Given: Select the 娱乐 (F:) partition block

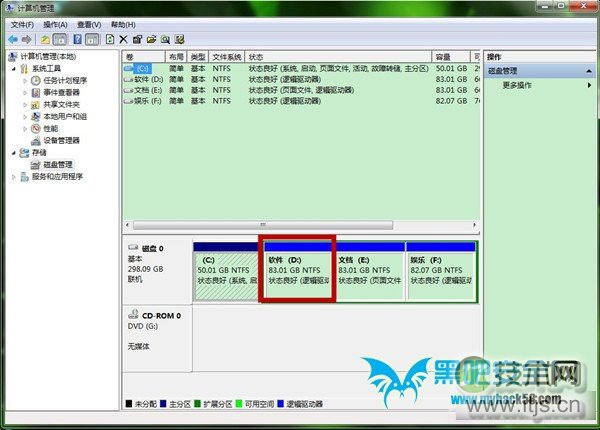Looking at the screenshot, I should tap(441, 271).
